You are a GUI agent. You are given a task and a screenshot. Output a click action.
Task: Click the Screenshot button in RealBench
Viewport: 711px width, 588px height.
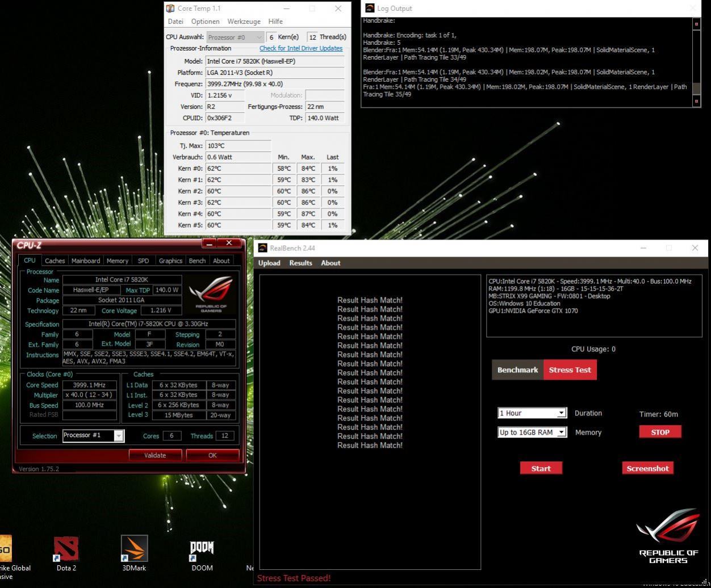point(647,468)
